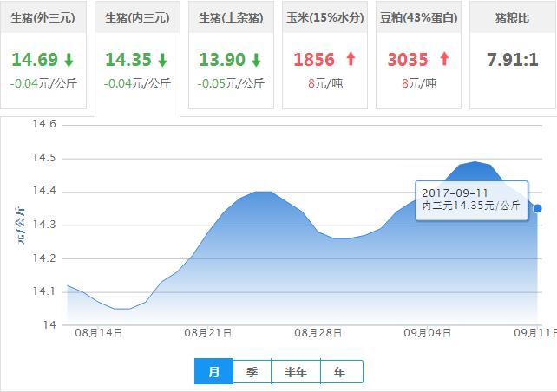Click the blue data point marker on chart

point(538,208)
